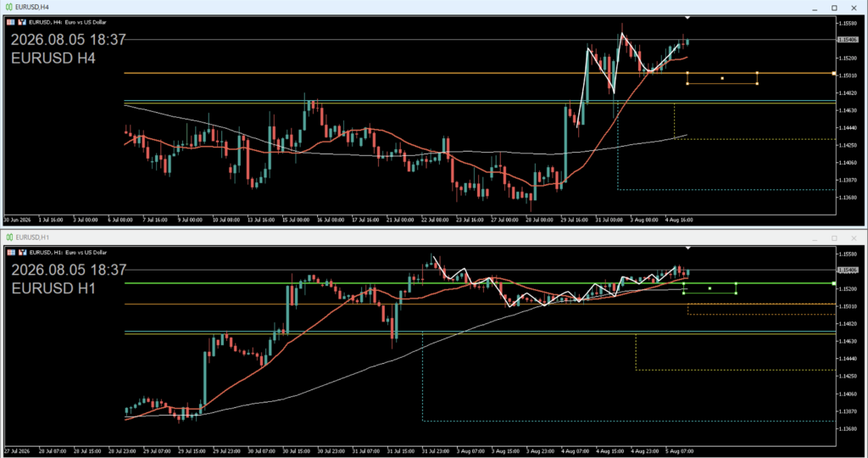Click the '30 Jun 2026' date on H4 time axis
This screenshot has height=458, width=868.
point(18,220)
